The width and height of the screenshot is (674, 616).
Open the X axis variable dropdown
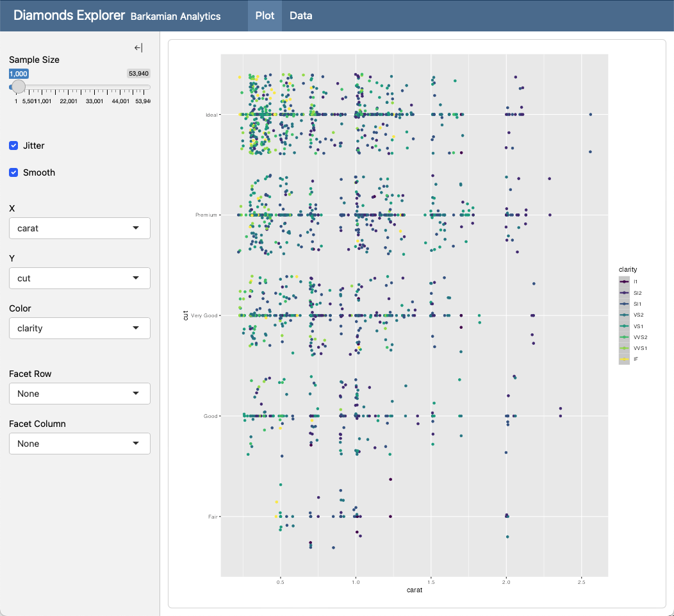point(79,228)
